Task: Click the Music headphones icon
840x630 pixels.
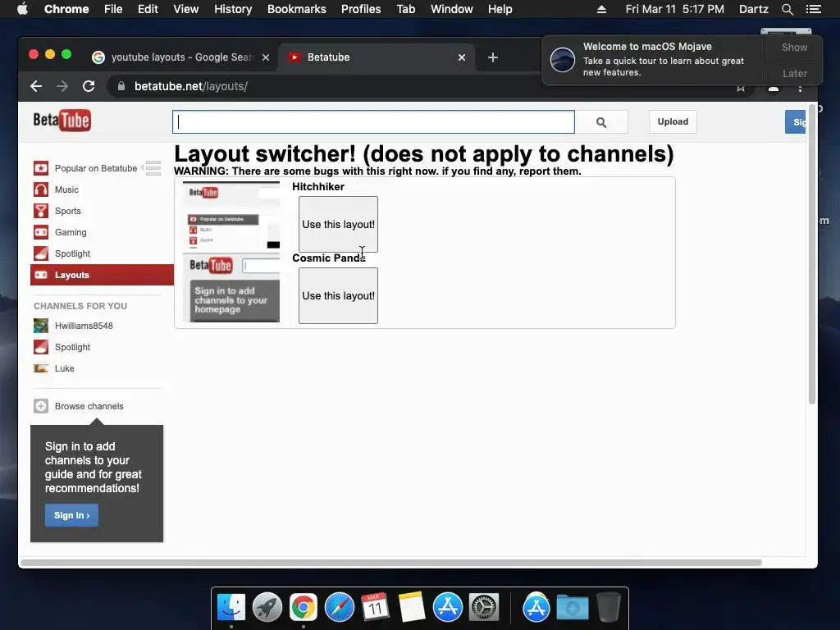Action: pyautogui.click(x=41, y=189)
